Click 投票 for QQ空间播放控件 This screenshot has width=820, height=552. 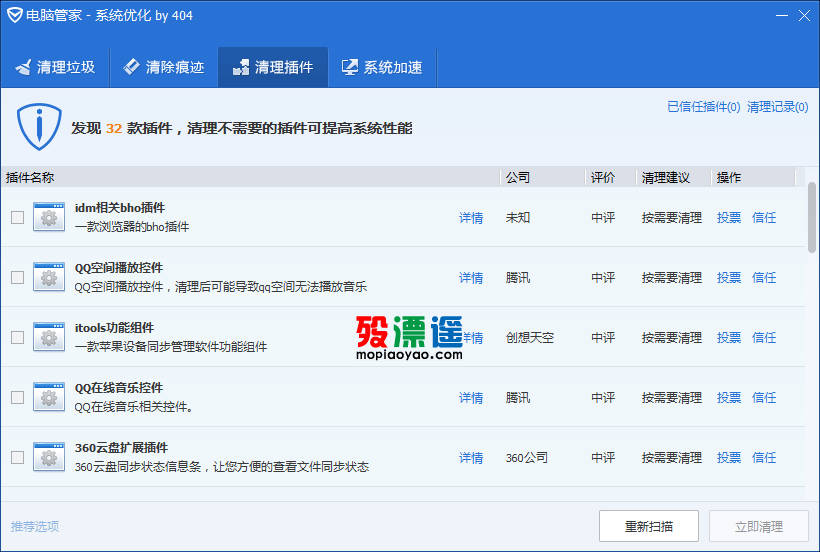pyautogui.click(x=729, y=278)
